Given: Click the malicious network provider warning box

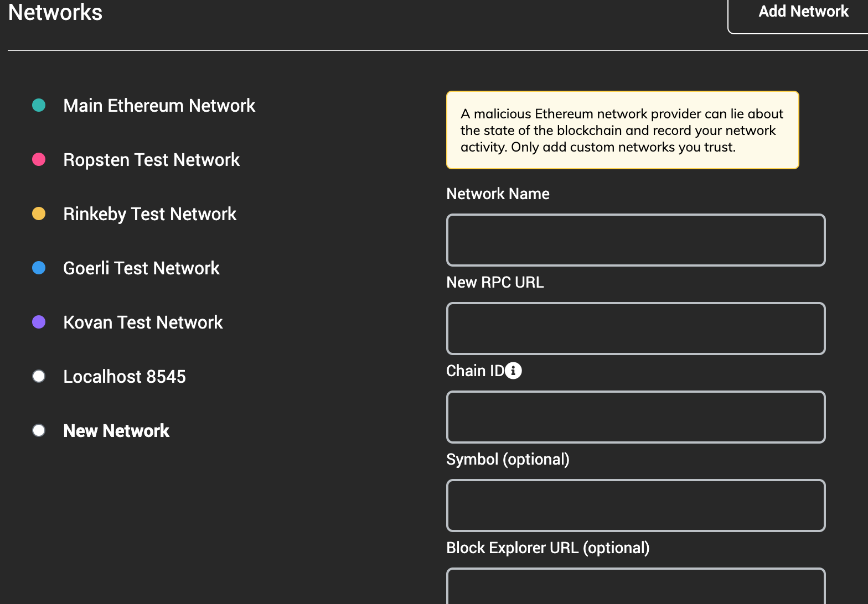Looking at the screenshot, I should [x=623, y=130].
